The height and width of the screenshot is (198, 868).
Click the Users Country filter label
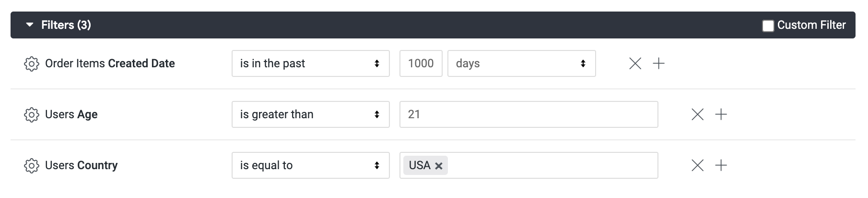pyautogui.click(x=81, y=165)
